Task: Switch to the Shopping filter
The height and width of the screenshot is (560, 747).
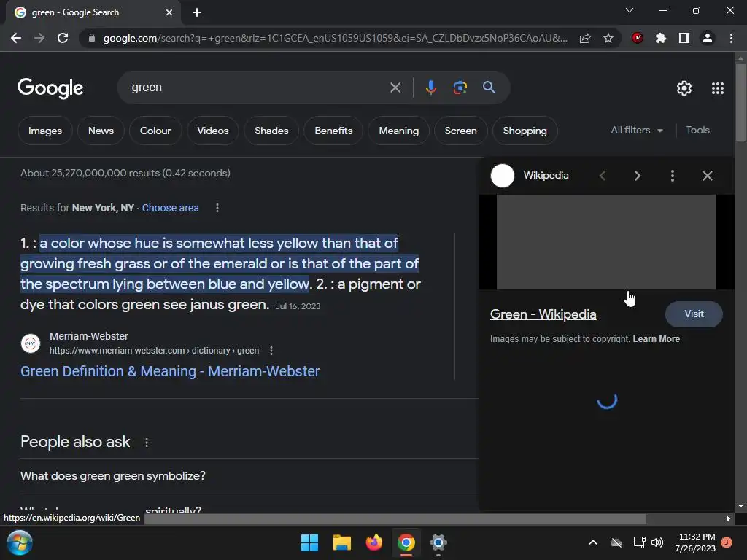Action: (x=525, y=131)
